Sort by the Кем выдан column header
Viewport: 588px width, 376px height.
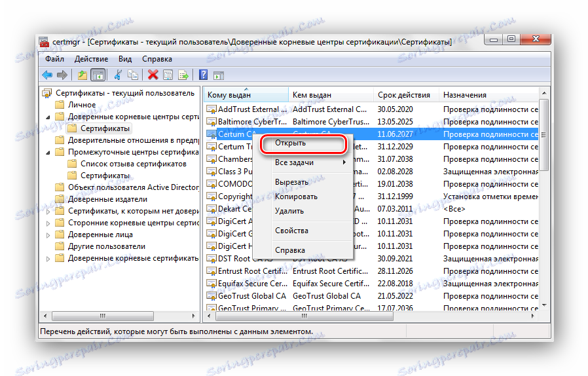[x=331, y=95]
